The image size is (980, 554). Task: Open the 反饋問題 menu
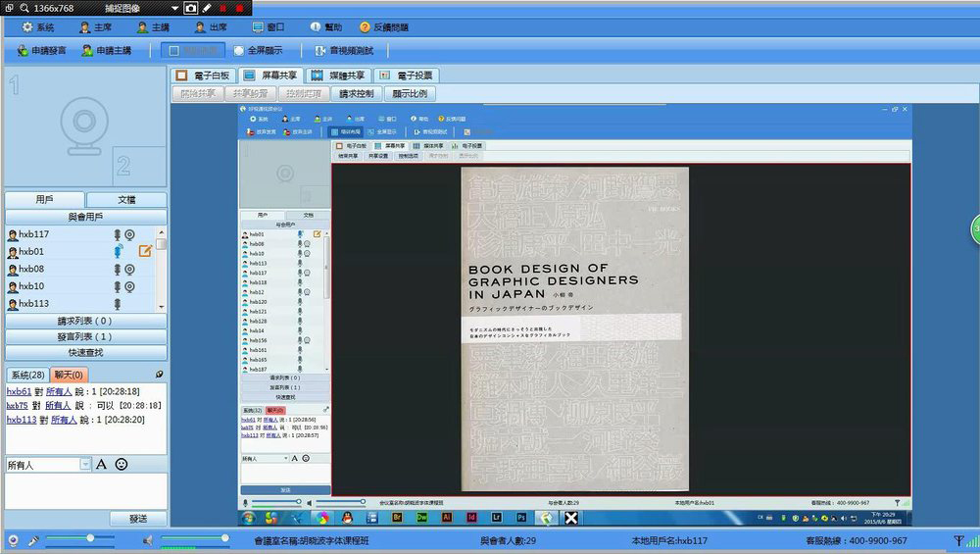[384, 27]
